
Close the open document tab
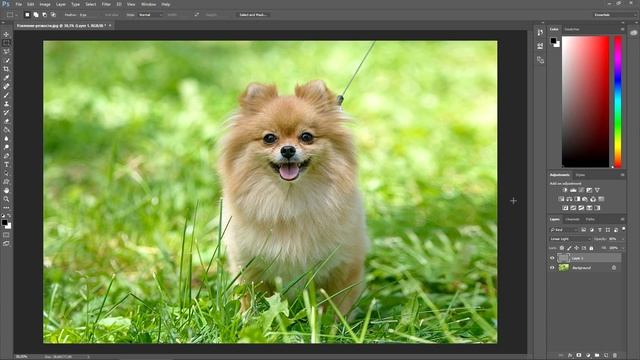[x=110, y=25]
